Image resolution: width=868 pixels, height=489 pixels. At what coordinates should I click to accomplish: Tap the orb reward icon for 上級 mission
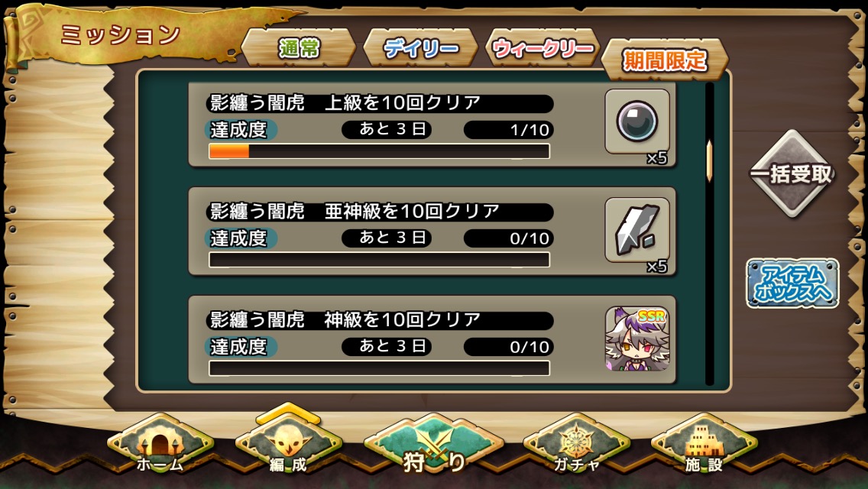pos(637,121)
